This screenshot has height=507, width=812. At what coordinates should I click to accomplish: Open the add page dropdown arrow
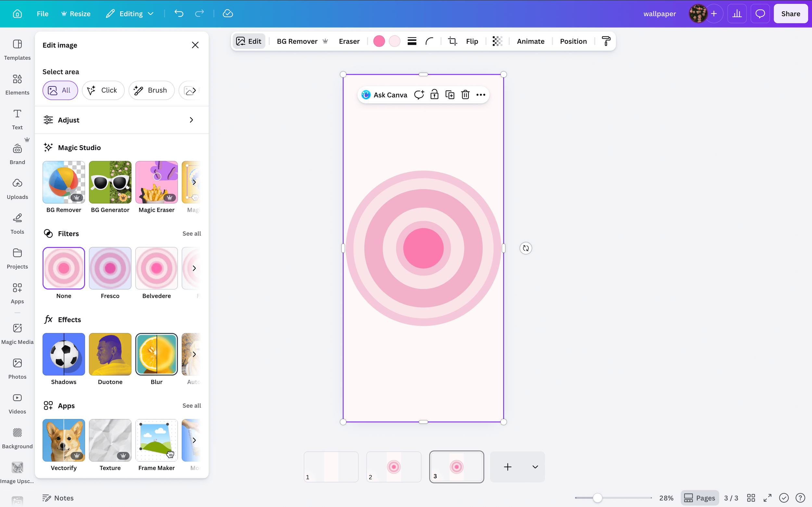tap(534, 467)
